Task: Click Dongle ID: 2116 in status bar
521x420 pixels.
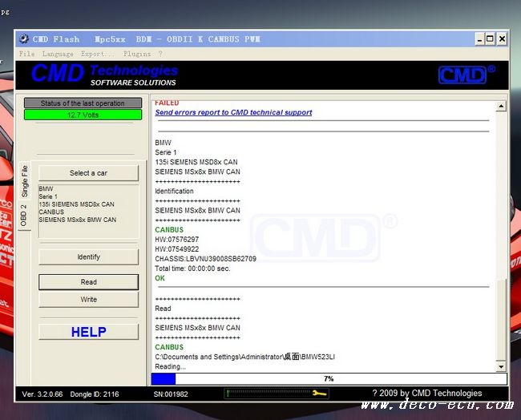Action: (x=95, y=394)
